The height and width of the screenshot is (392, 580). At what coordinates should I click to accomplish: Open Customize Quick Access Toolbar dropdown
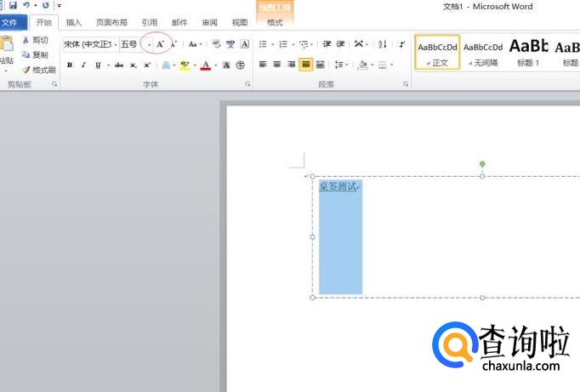click(x=60, y=6)
